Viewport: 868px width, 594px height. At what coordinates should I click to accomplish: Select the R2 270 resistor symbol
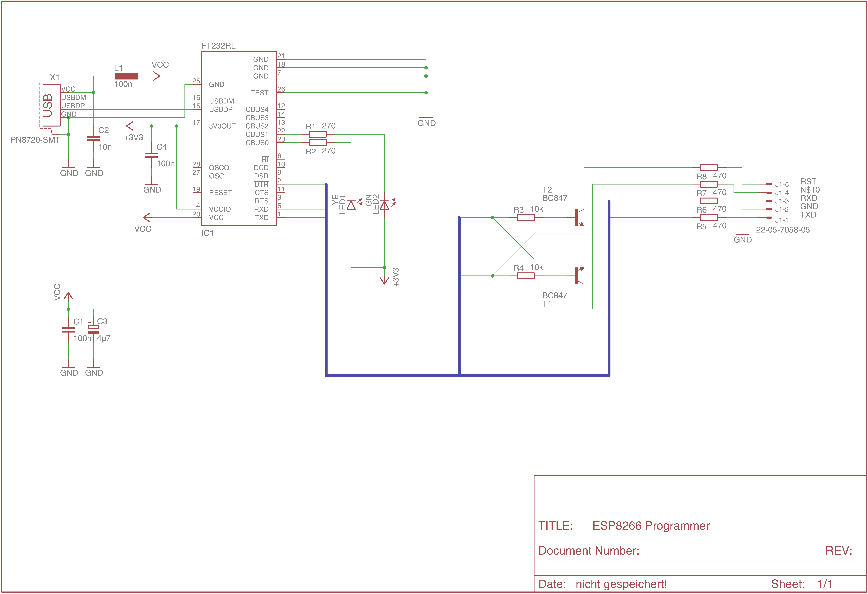318,142
